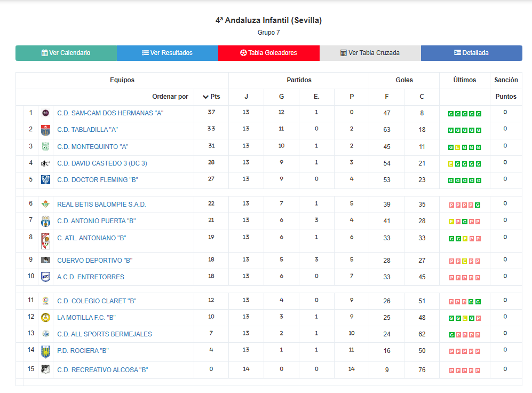Click the Ordenar por label
This screenshot has height=393, width=532.
(x=170, y=97)
